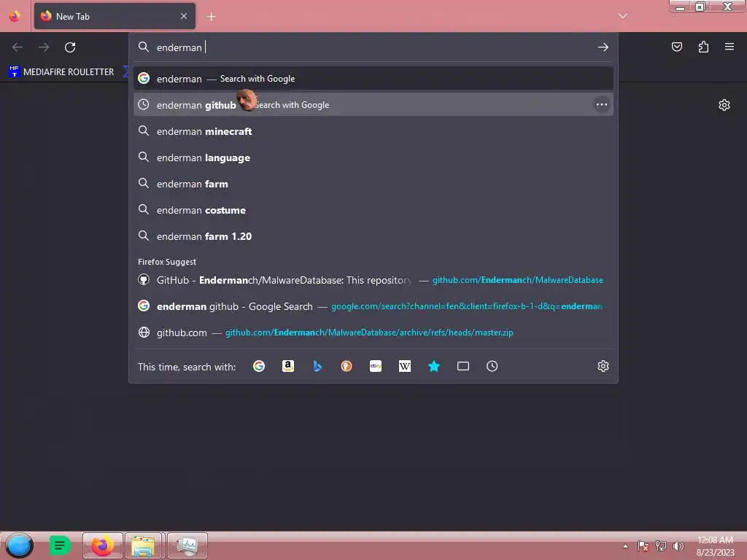Search bookmarks with the star icon
The width and height of the screenshot is (747, 560).
[x=434, y=366]
